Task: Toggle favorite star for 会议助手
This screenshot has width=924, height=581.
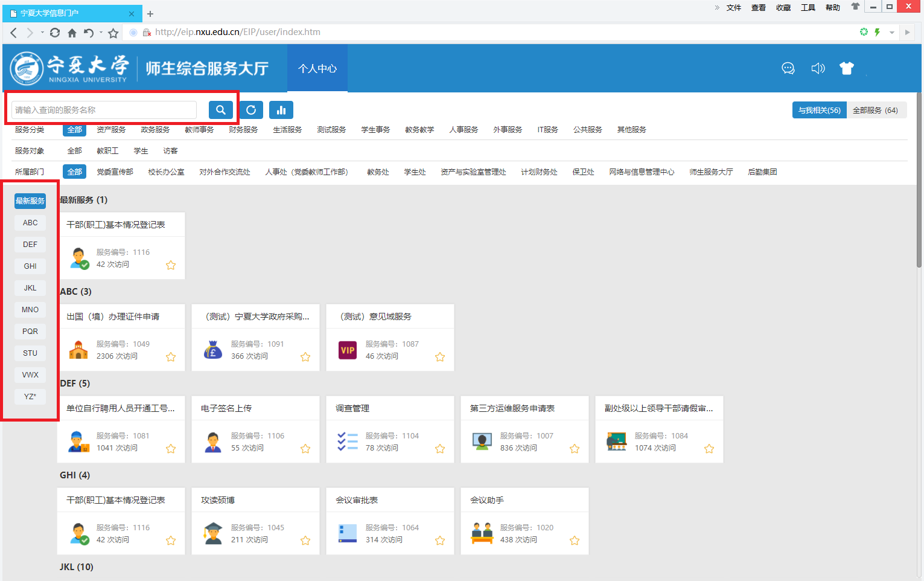Action: (x=575, y=541)
